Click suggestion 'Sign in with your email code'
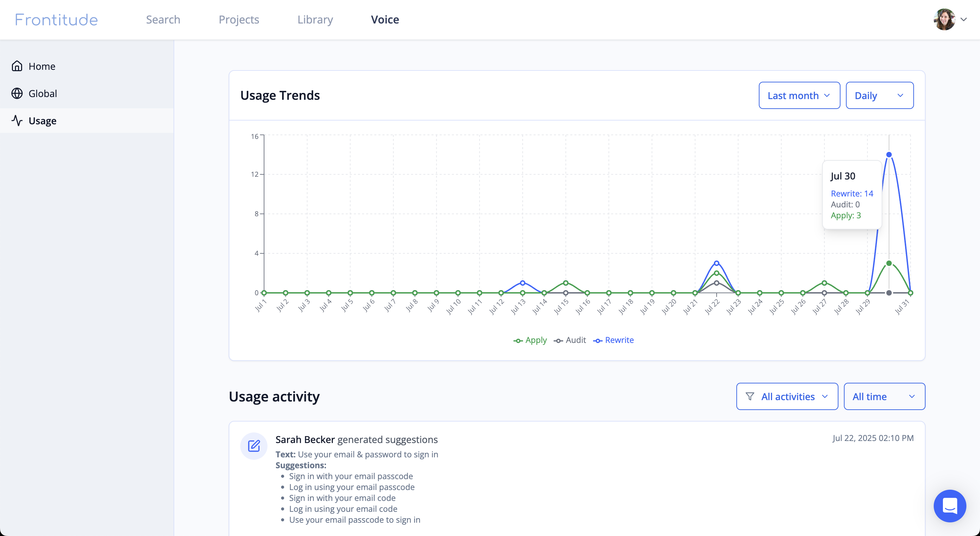The width and height of the screenshot is (980, 536). [x=342, y=498]
